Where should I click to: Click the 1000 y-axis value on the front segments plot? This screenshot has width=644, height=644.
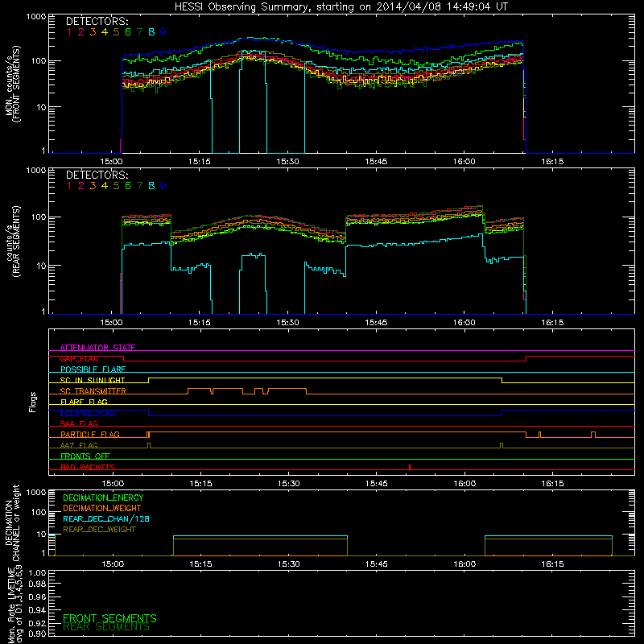coord(36,17)
